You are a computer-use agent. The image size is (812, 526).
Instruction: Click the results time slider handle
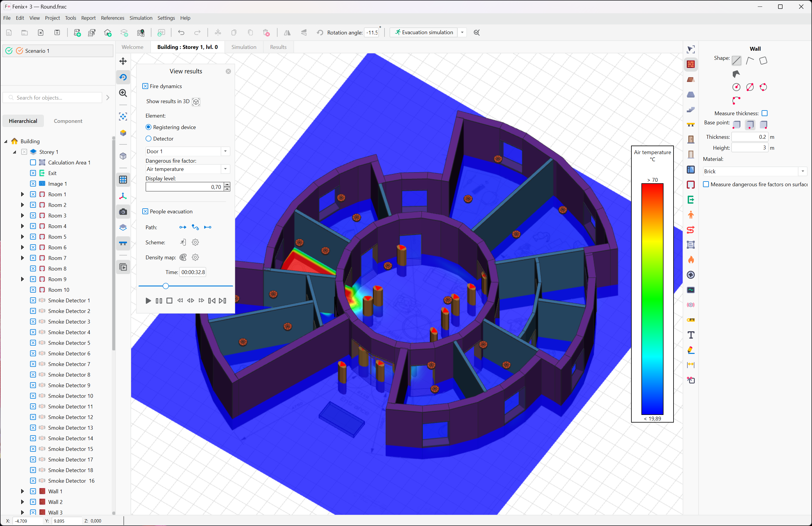click(166, 286)
